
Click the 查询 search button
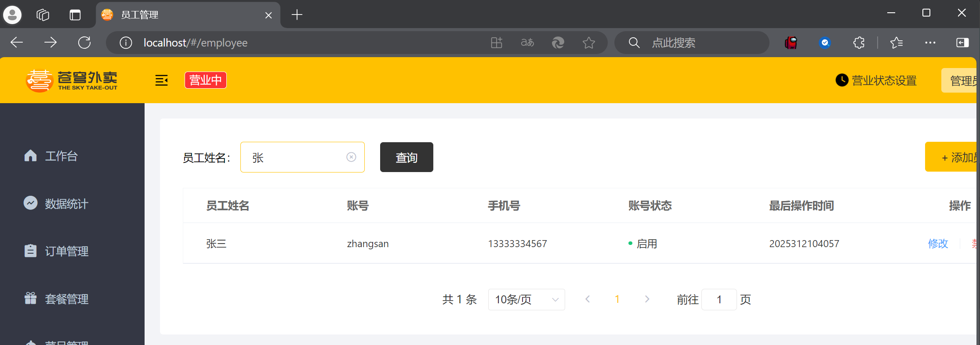(x=407, y=157)
